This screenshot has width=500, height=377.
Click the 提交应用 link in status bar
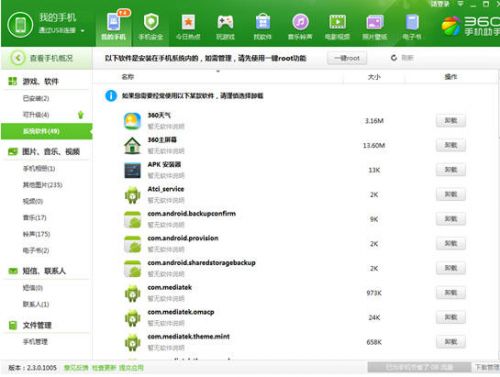click(x=131, y=368)
